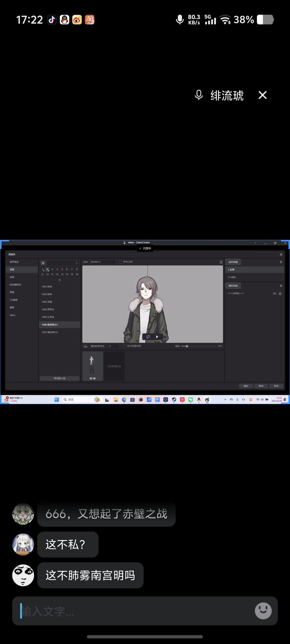
Task: Toggle the 显示屏幕范围 checkbox
Action: tap(125, 346)
